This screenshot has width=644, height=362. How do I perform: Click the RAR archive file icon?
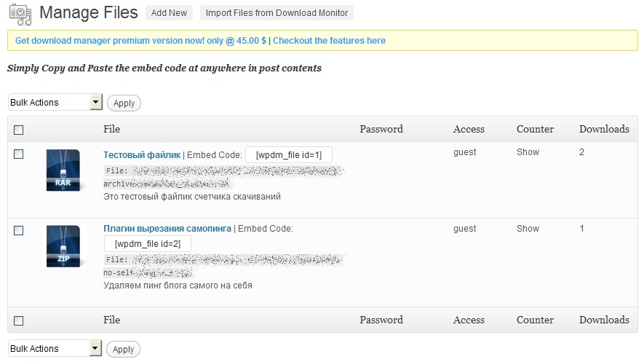(x=63, y=170)
